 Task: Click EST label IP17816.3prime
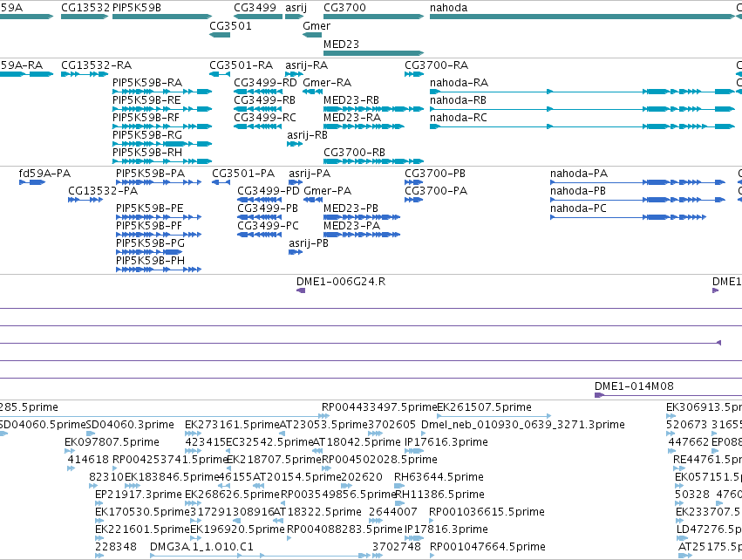click(x=446, y=529)
